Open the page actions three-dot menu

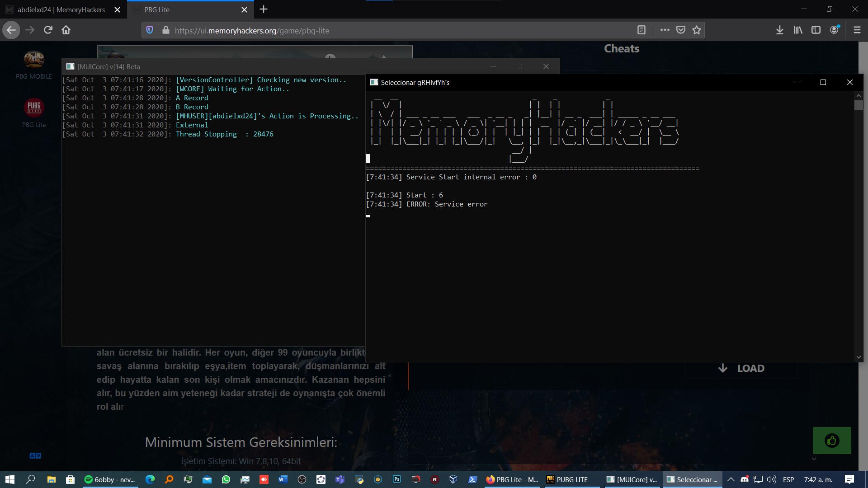[665, 30]
